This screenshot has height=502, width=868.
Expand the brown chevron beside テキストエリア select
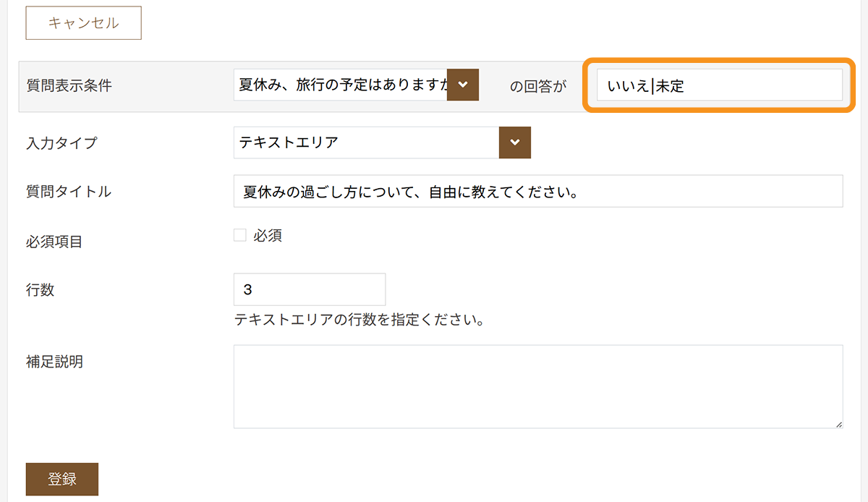(515, 142)
